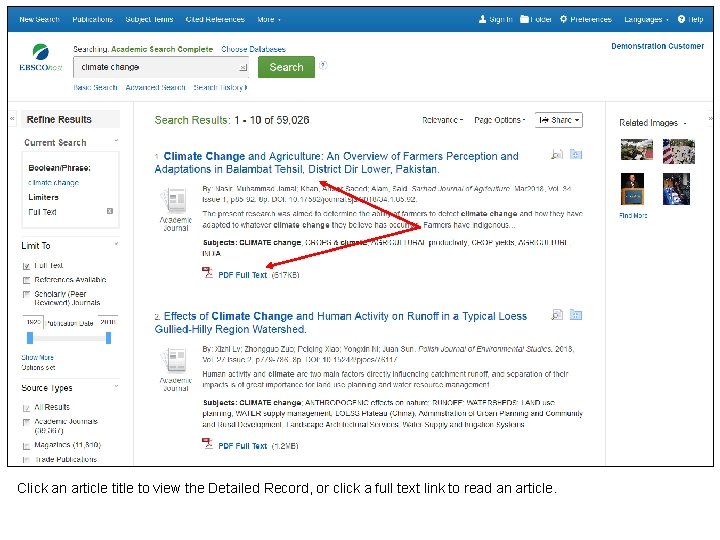Click the Sign In person icon

click(x=482, y=19)
